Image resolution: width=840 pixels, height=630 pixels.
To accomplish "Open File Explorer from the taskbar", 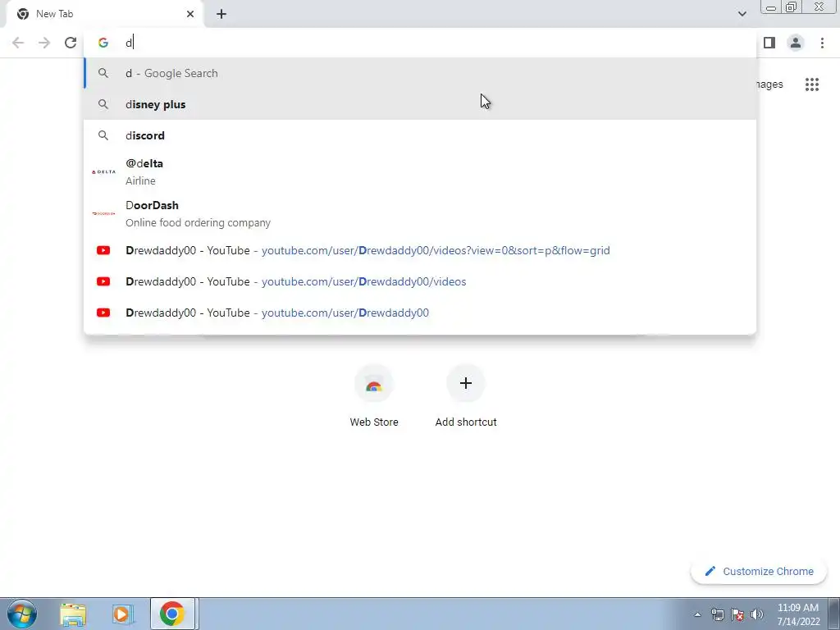I will tap(73, 614).
